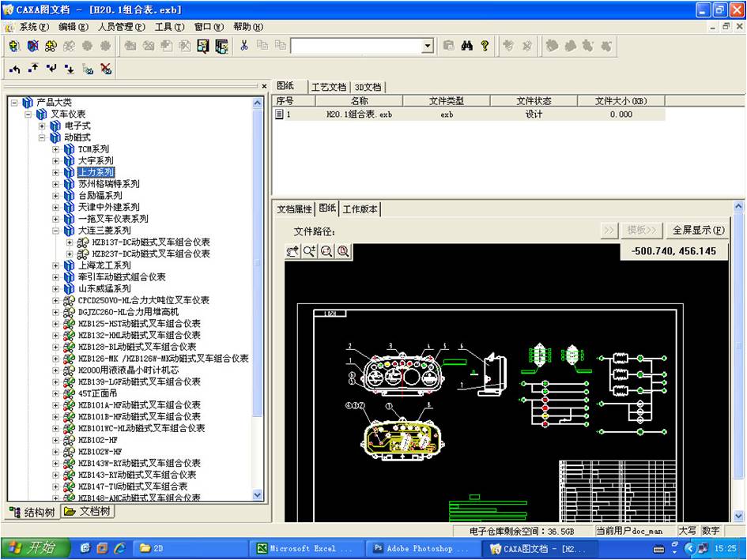Switch to the 工艺文档 tab
This screenshot has height=560, width=747.
329,87
